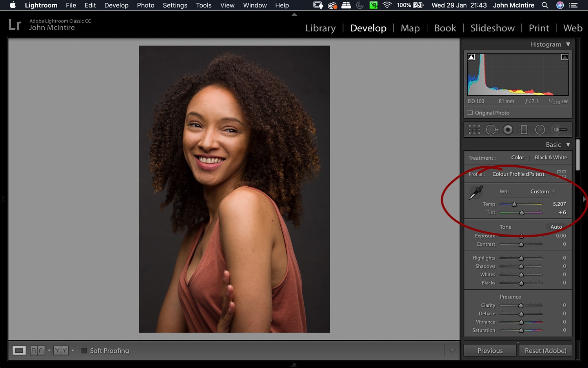Image resolution: width=588 pixels, height=368 pixels.
Task: Select the Graduated Filter tool
Action: [524, 129]
